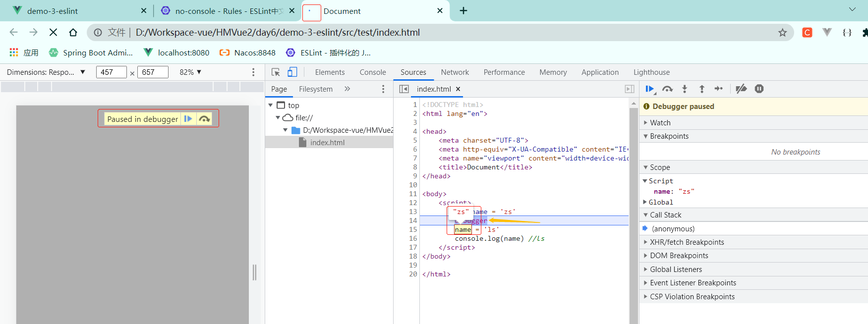Step out of current function

coord(701,89)
